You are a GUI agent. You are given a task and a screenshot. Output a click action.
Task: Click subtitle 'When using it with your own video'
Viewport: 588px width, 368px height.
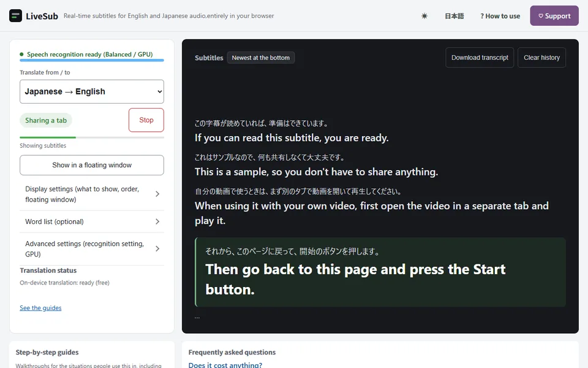click(x=372, y=213)
